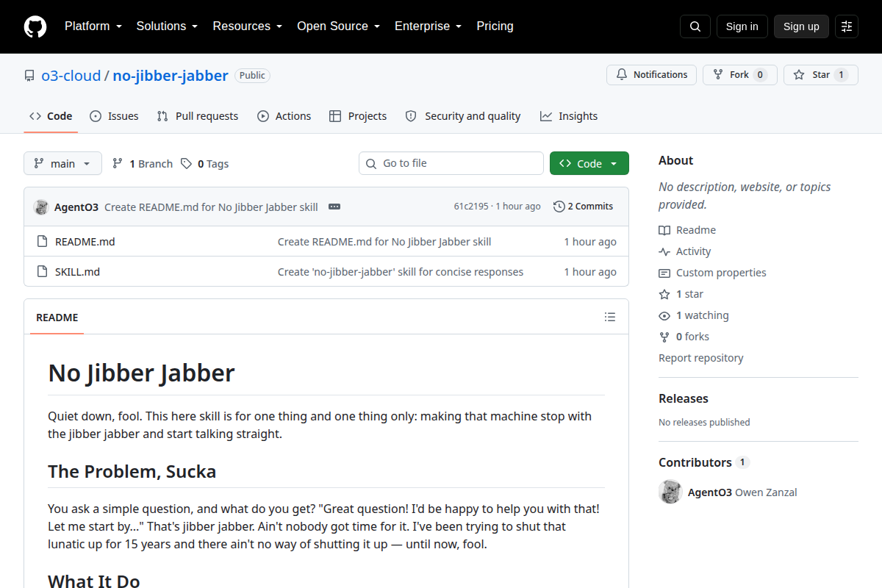Click the fork icon in Fork button
This screenshot has width=882, height=588.
point(718,75)
